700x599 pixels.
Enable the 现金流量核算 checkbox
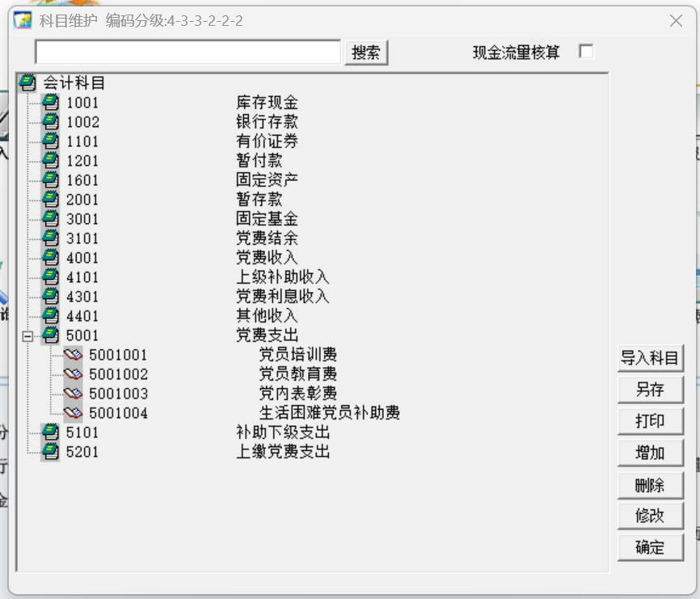586,51
